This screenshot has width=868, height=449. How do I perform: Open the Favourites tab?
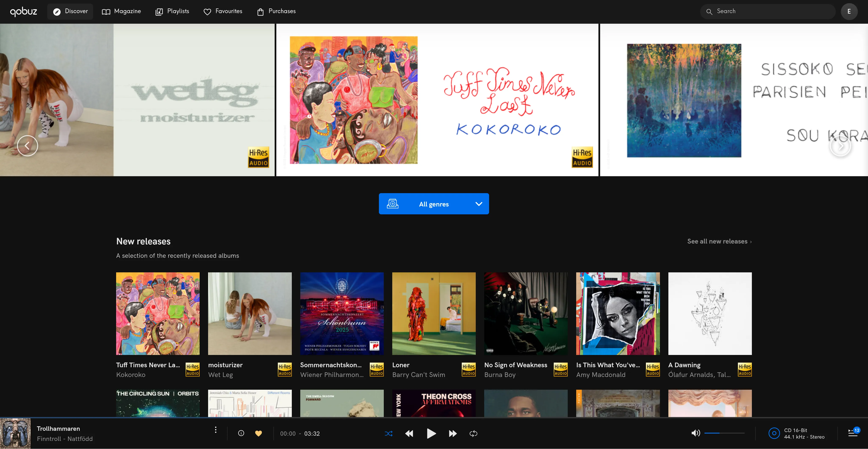click(x=223, y=11)
